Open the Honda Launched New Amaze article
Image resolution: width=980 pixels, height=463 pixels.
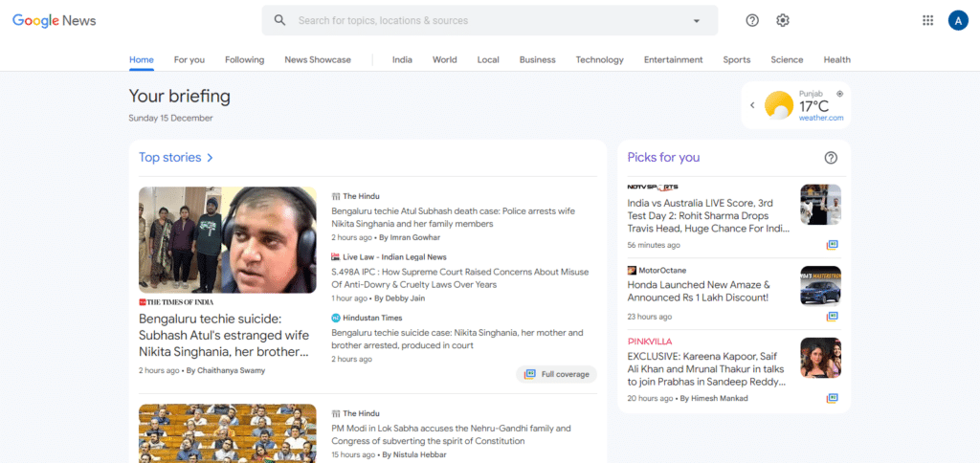(x=699, y=291)
